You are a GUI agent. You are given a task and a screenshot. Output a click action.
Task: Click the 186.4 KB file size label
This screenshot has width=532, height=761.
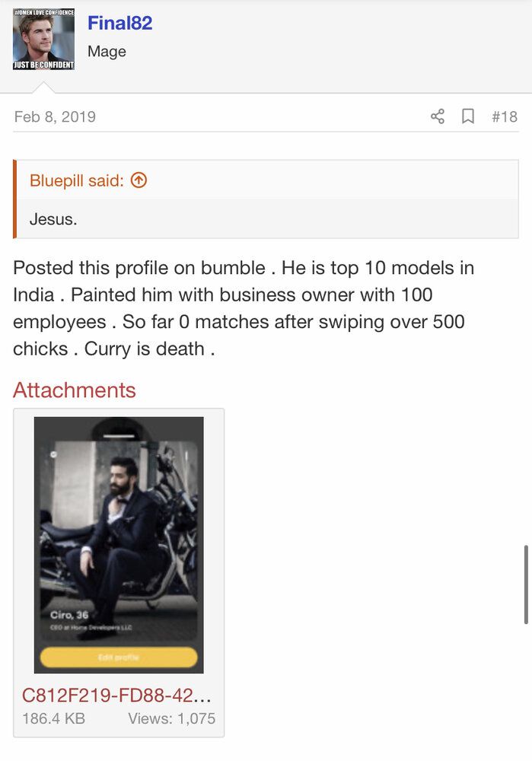click(x=53, y=718)
